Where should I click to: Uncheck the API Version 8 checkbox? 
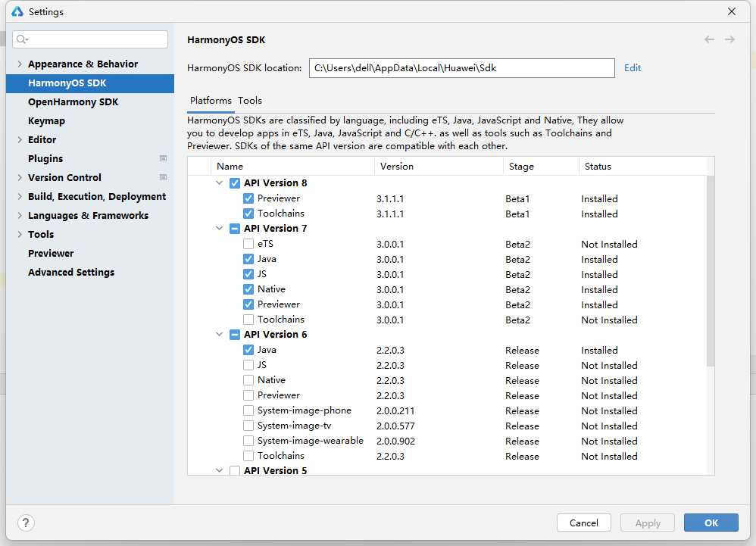point(235,183)
